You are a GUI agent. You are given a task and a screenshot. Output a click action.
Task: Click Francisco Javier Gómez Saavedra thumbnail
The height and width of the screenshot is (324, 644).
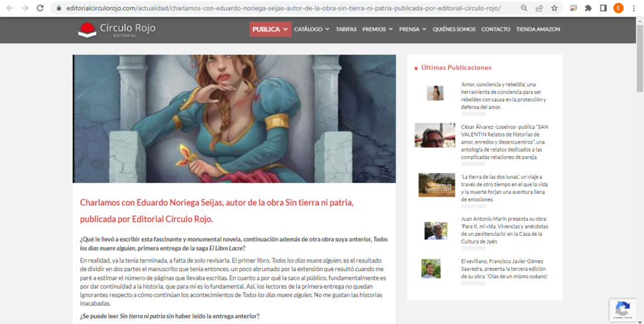click(x=431, y=269)
